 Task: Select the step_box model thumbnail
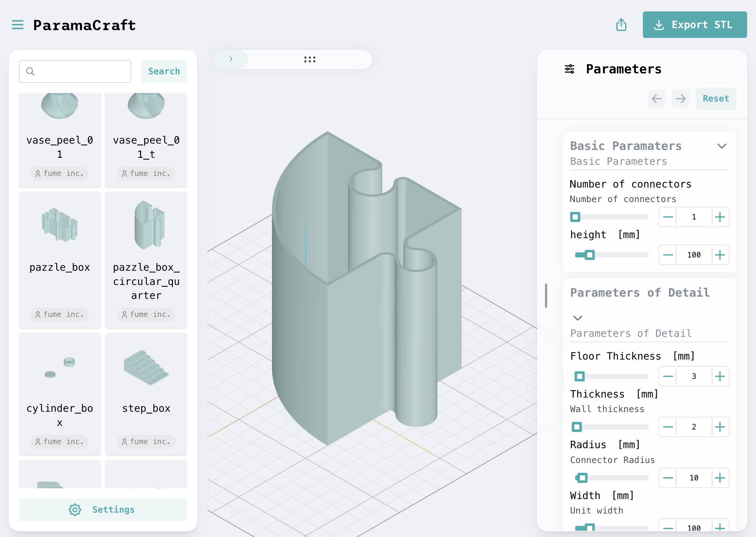click(146, 367)
